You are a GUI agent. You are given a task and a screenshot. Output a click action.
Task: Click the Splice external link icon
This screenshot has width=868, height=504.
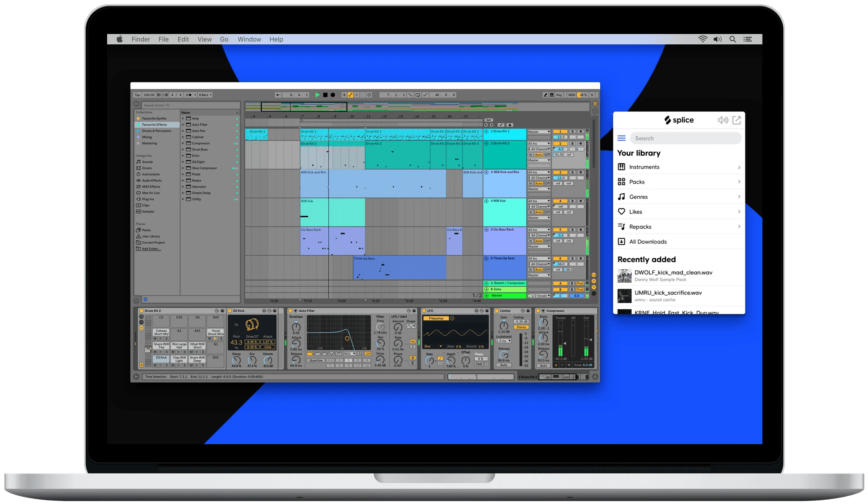[x=736, y=120]
